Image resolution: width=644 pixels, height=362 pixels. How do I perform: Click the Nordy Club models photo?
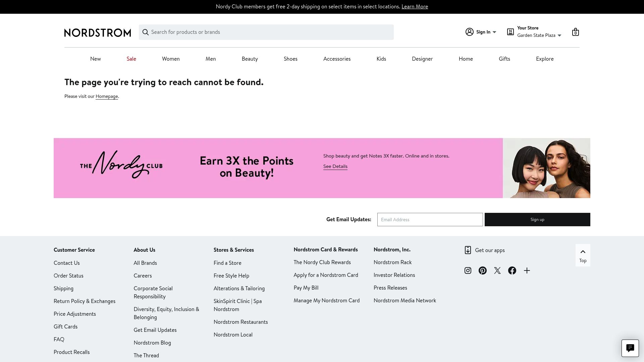click(x=546, y=168)
